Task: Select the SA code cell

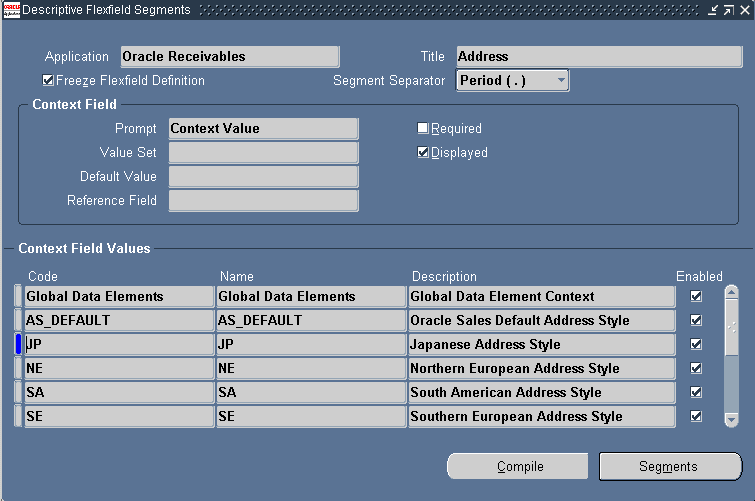Action: pos(119,393)
